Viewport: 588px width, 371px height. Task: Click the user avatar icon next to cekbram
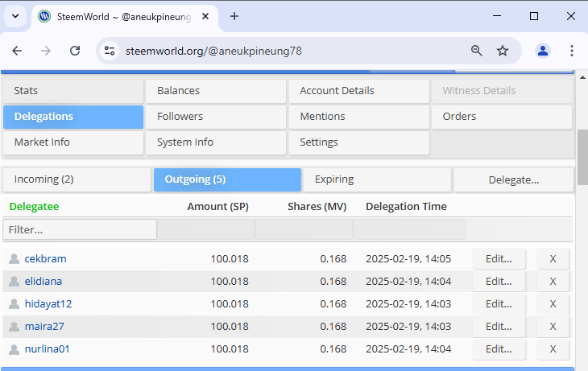(14, 259)
